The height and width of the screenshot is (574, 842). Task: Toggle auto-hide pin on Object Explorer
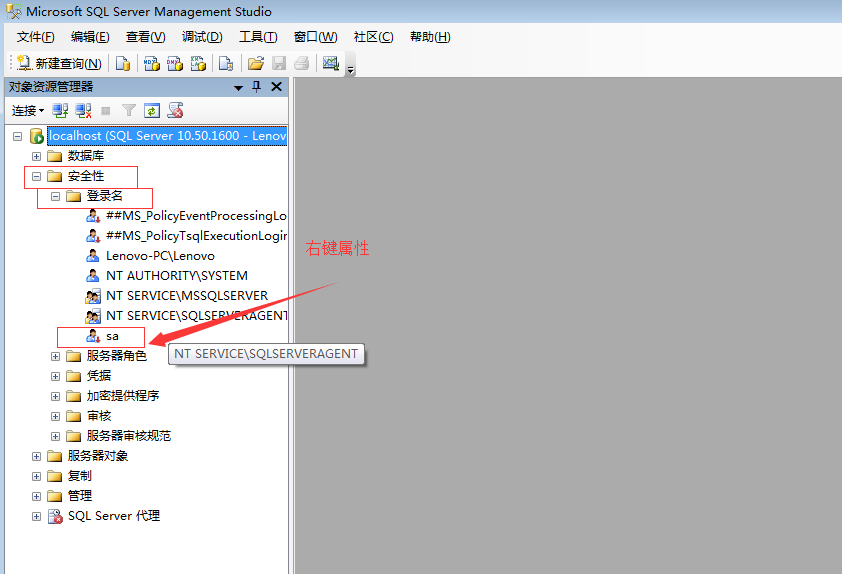(257, 87)
